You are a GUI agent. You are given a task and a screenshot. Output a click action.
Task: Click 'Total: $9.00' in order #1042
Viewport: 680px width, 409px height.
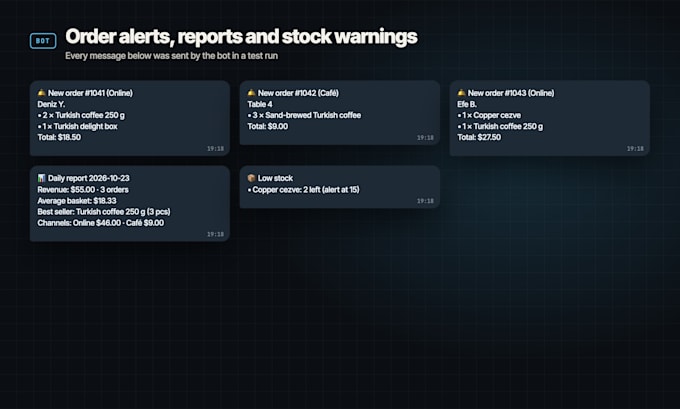tap(268, 127)
